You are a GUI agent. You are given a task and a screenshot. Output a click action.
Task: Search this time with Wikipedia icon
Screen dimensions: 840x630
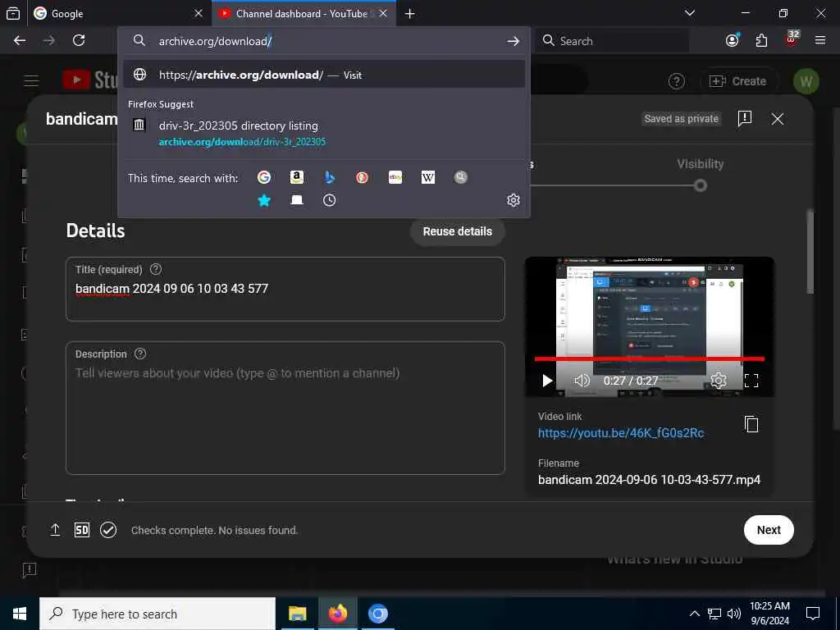coord(428,177)
